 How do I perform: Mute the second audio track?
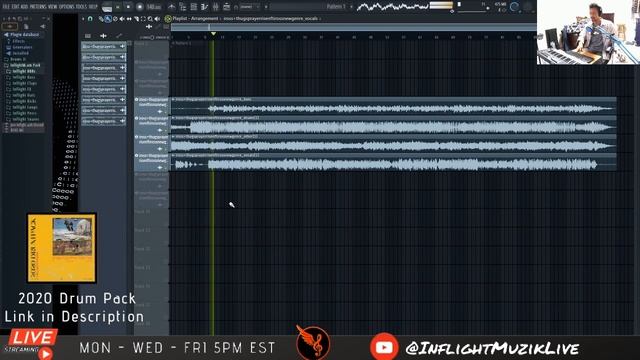pyautogui.click(x=136, y=118)
